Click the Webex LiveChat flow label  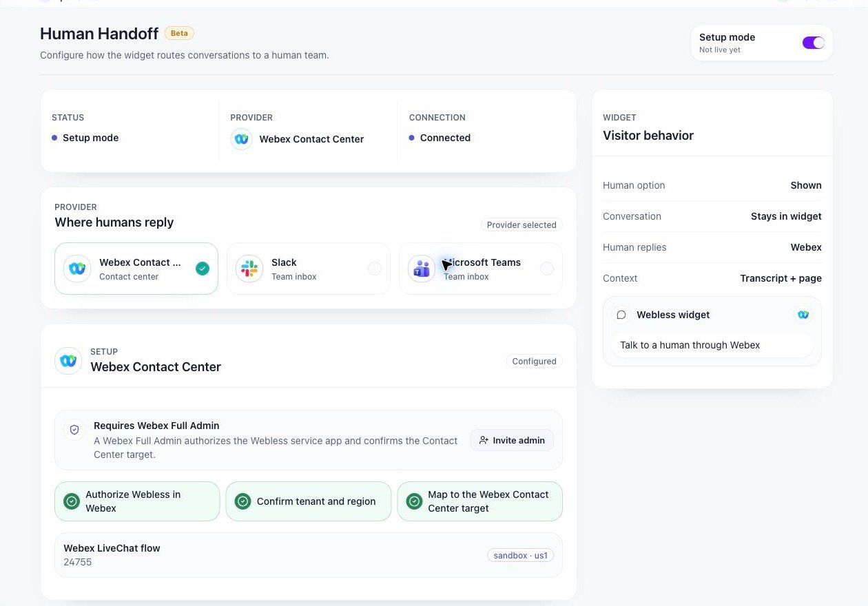pyautogui.click(x=112, y=548)
